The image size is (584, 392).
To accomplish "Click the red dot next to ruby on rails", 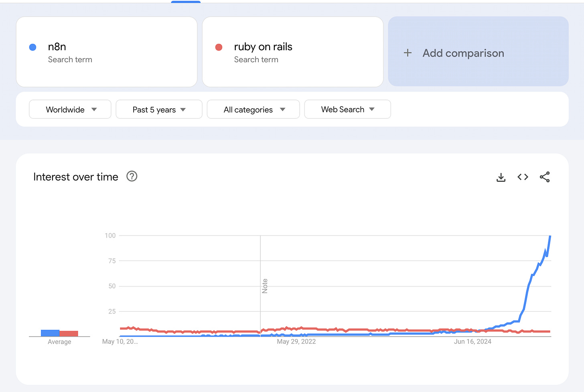I will tap(219, 47).
